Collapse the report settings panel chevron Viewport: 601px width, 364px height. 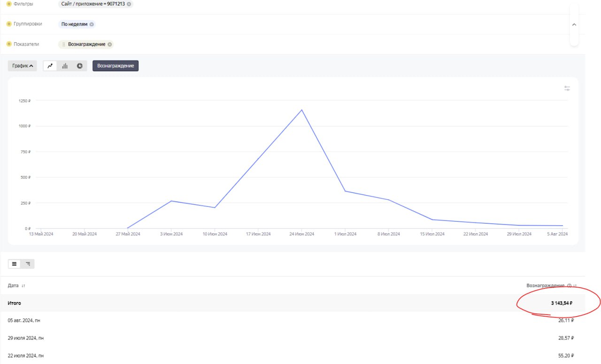[x=574, y=25]
